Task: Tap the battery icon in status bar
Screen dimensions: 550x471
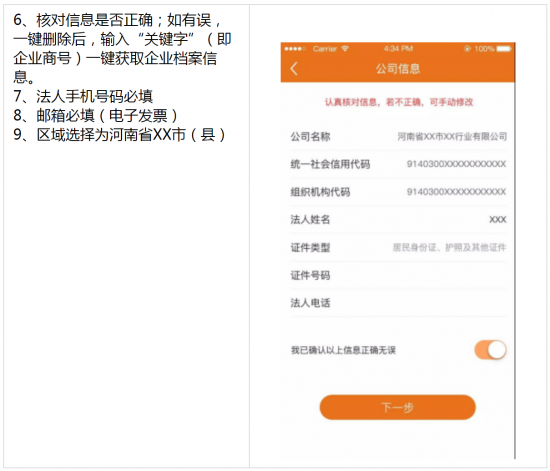Action: click(504, 49)
